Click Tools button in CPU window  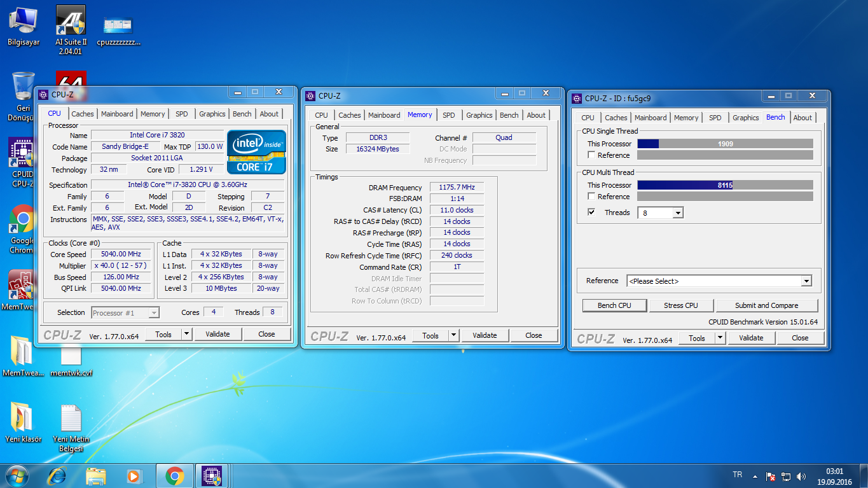163,334
